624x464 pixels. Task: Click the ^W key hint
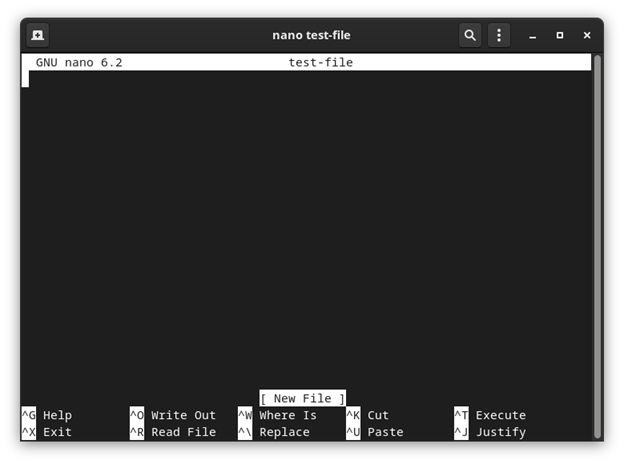245,415
